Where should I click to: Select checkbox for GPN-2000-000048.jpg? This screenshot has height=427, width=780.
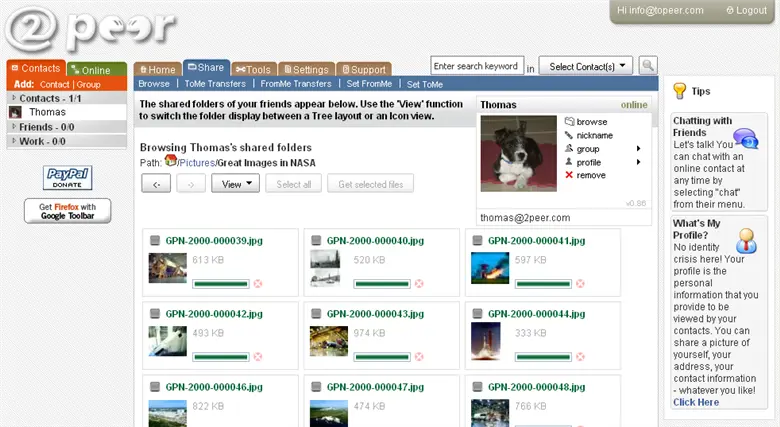click(478, 387)
